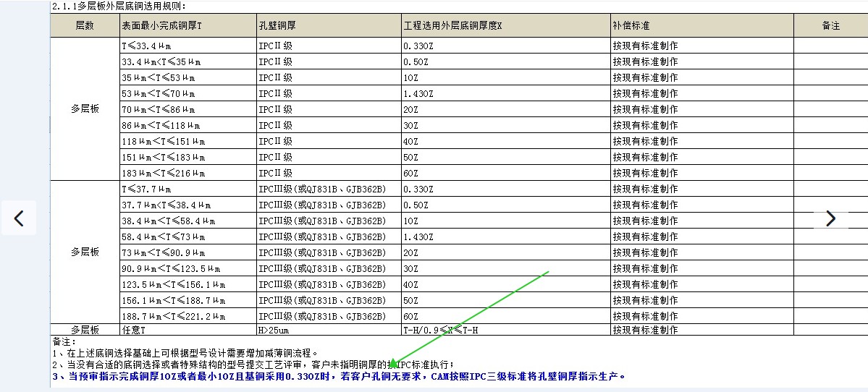Click the 35μm<T≤53μm cell

coord(188,77)
